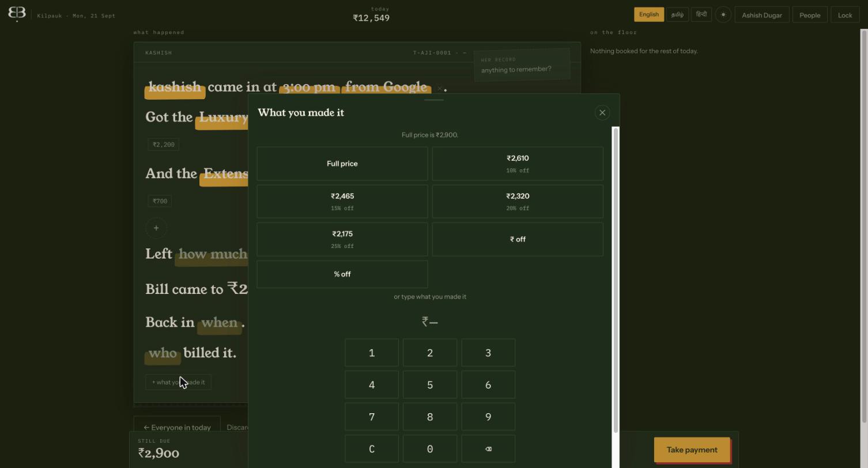This screenshot has height=468, width=868.
Task: Tap keypad digit 5
Action: [430, 385]
